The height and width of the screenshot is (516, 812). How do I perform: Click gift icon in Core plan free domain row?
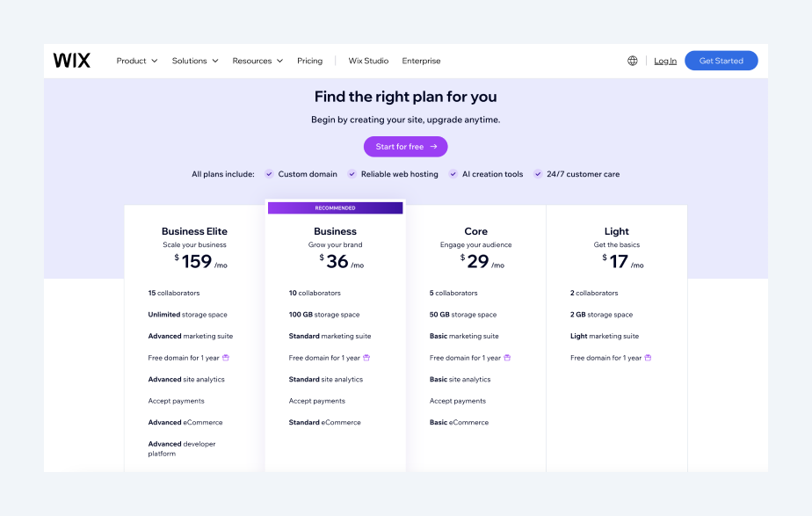click(x=507, y=358)
